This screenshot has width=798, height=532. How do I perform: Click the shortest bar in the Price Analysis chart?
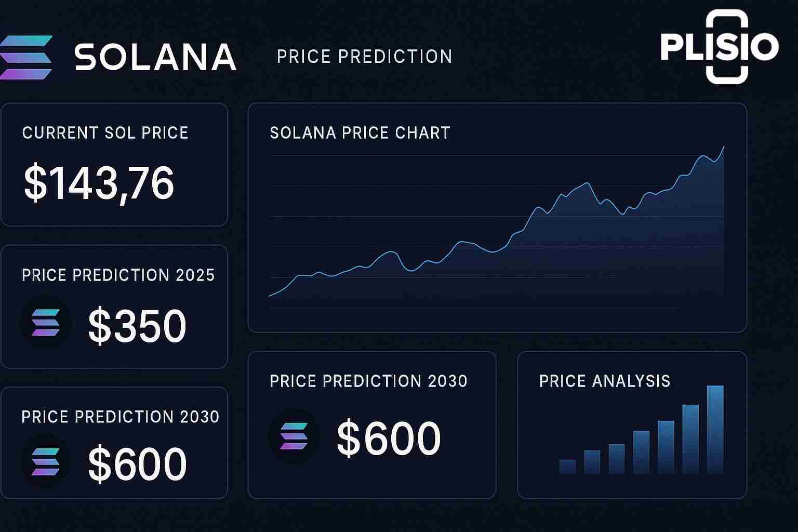click(x=567, y=467)
